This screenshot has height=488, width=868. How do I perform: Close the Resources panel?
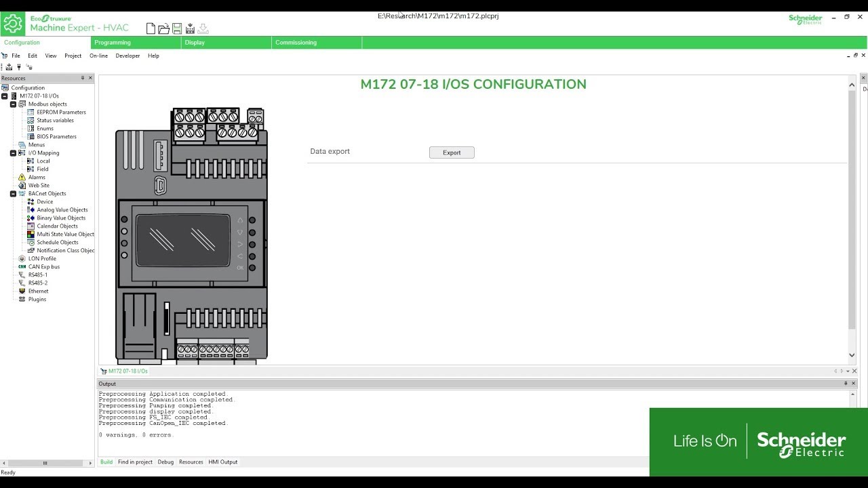point(90,78)
